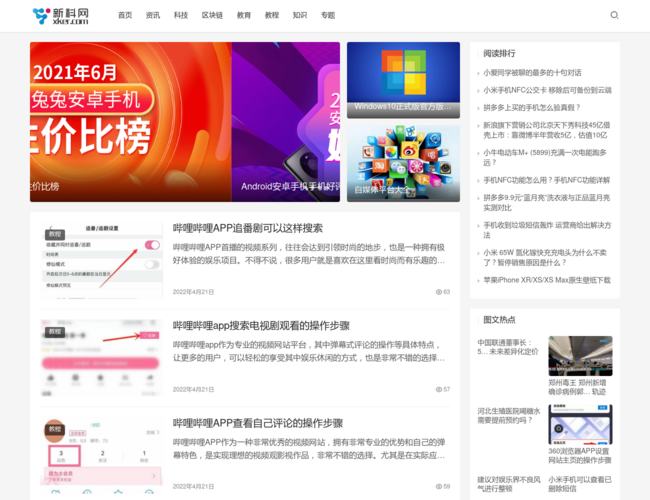Open the purple Android安卓手机 banner slide
Image resolution: width=650 pixels, height=500 pixels.
click(x=286, y=122)
